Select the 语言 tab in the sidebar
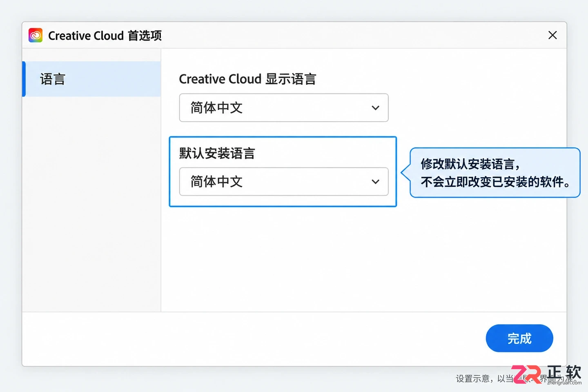 (x=92, y=79)
